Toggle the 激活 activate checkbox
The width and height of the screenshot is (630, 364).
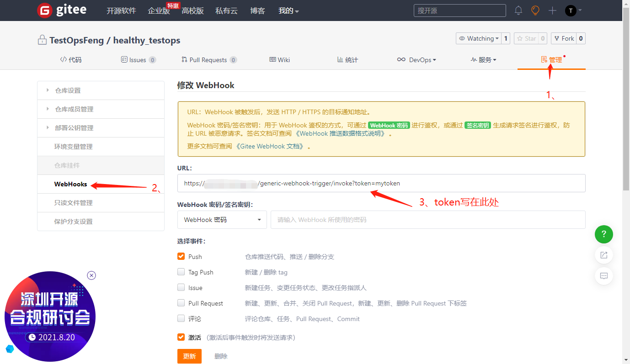click(x=181, y=337)
